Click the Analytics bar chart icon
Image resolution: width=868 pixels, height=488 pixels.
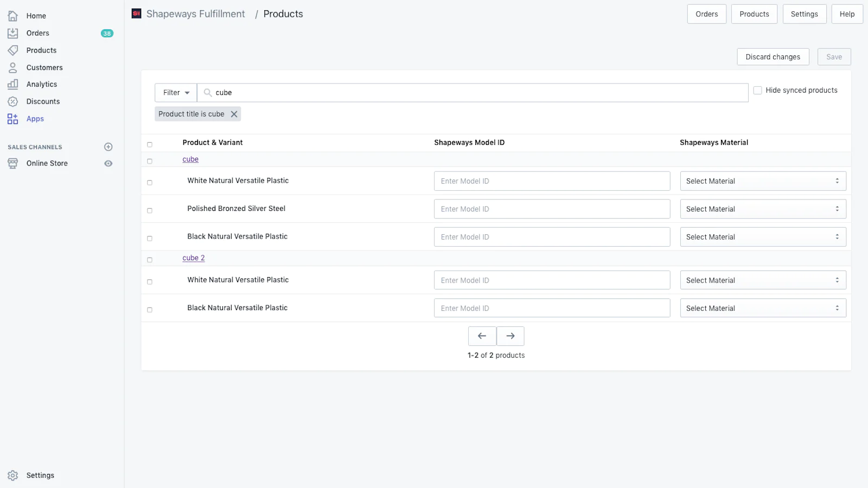click(13, 85)
